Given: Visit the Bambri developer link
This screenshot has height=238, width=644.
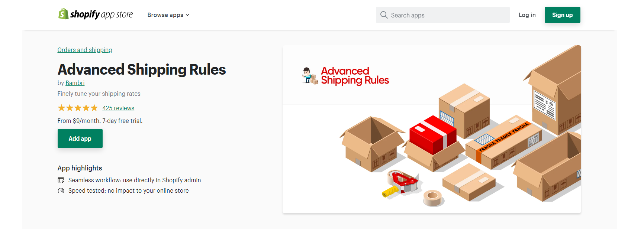Looking at the screenshot, I should [x=75, y=83].
